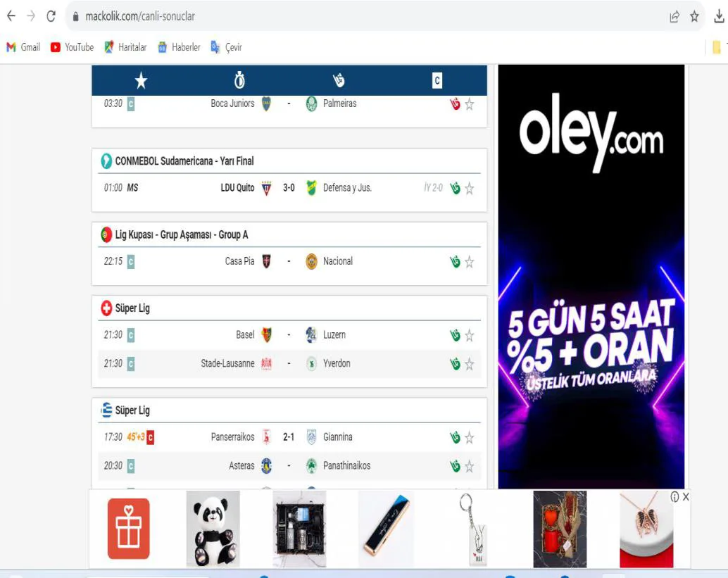Click the Yverdon team name
This screenshot has width=728, height=578.
point(337,363)
